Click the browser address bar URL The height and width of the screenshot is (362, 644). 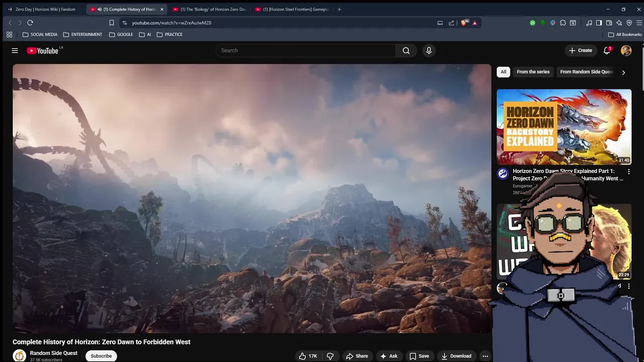point(172,23)
